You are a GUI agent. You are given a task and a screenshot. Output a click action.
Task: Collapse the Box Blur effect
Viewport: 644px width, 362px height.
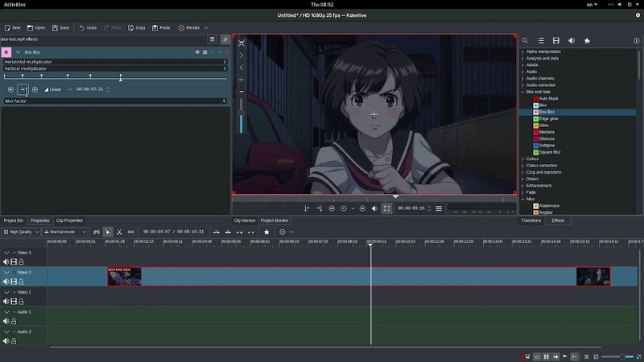(18, 52)
